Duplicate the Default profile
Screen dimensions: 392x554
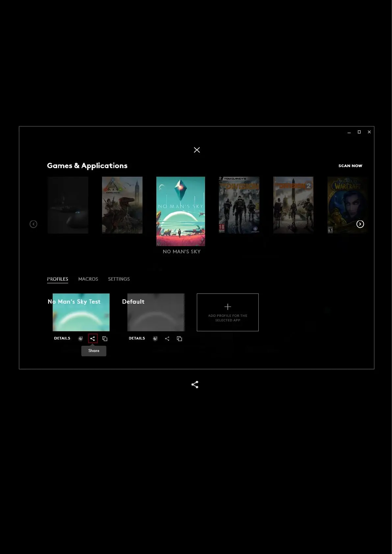click(x=179, y=339)
